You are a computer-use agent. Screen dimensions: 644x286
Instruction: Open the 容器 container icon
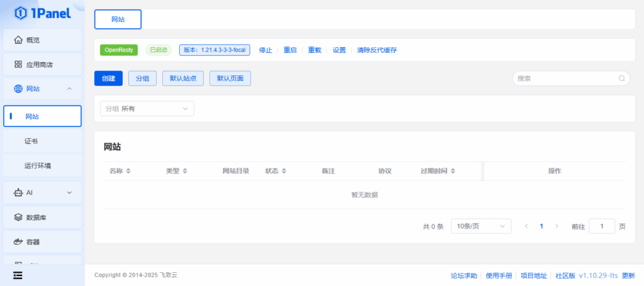click(18, 242)
